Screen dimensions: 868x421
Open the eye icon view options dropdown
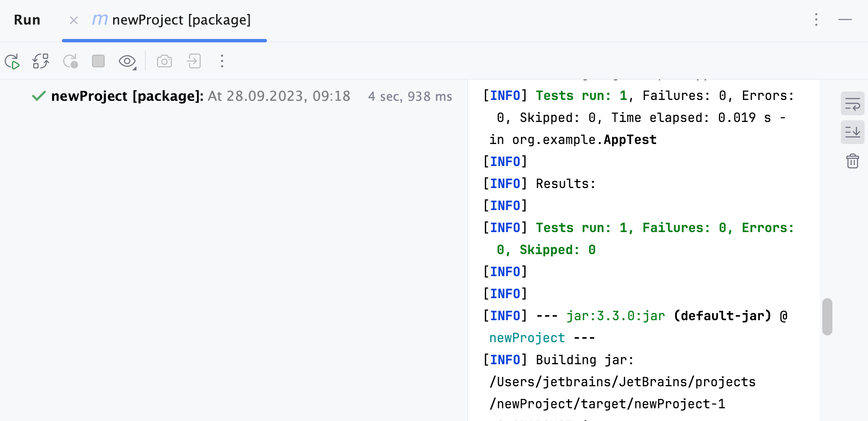click(127, 61)
